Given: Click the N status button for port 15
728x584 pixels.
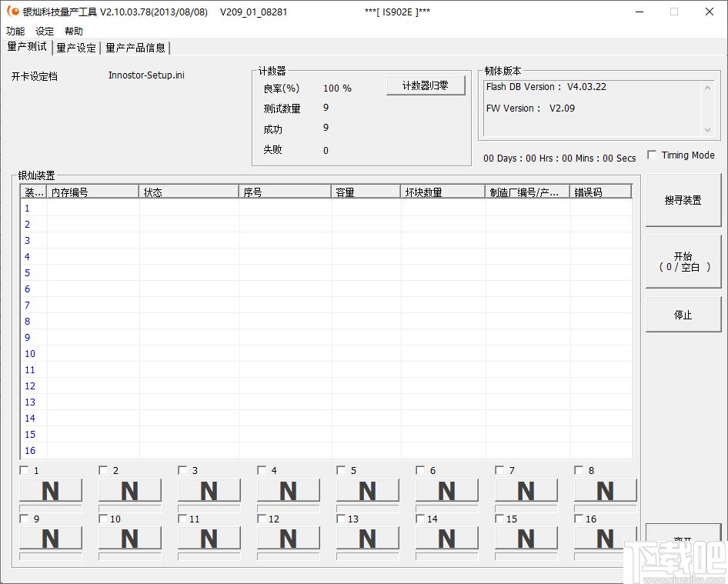Looking at the screenshot, I should pos(526,538).
